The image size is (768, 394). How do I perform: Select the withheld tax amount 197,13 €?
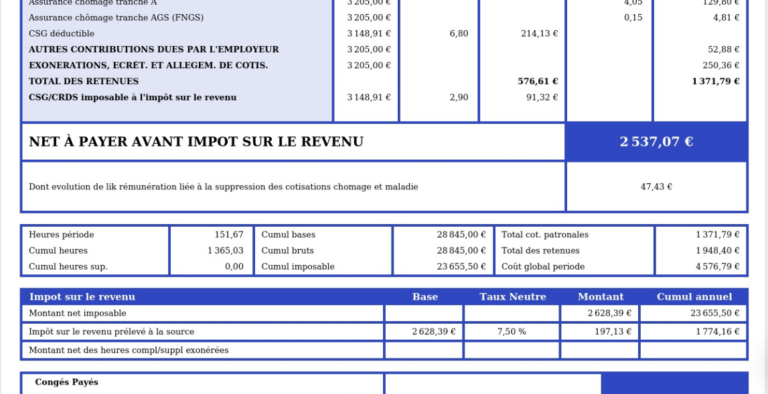613,332
